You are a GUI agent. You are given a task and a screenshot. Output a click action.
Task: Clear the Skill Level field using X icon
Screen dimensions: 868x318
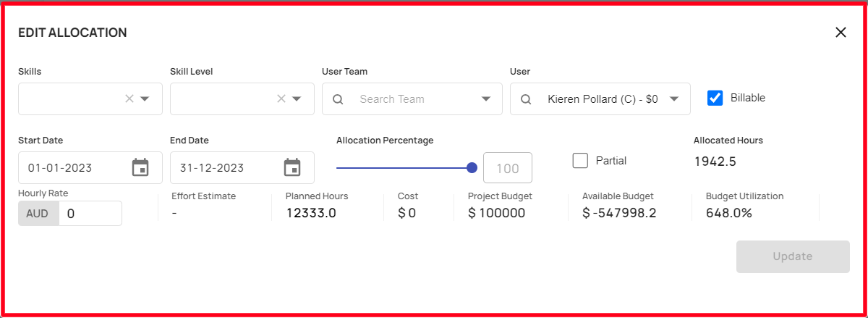pyautogui.click(x=281, y=99)
